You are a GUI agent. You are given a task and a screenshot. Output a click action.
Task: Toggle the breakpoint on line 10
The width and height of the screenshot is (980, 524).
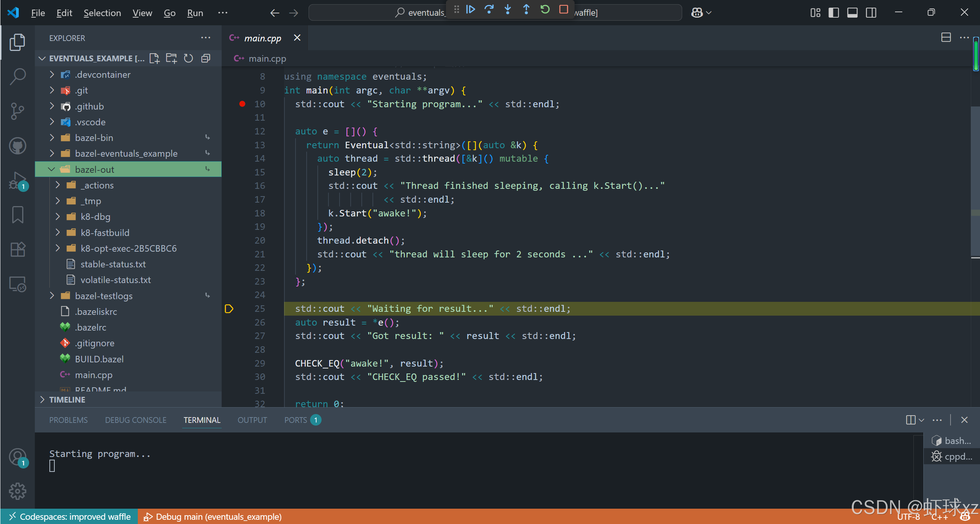point(242,104)
